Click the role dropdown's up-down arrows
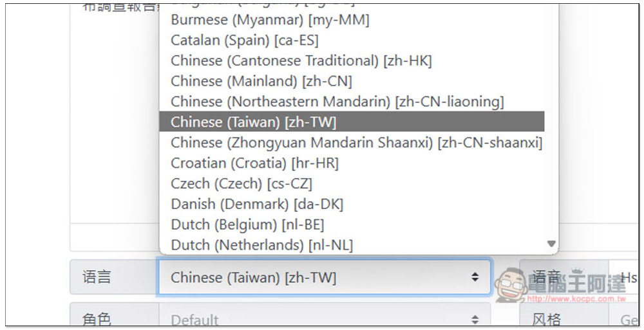 click(x=475, y=319)
